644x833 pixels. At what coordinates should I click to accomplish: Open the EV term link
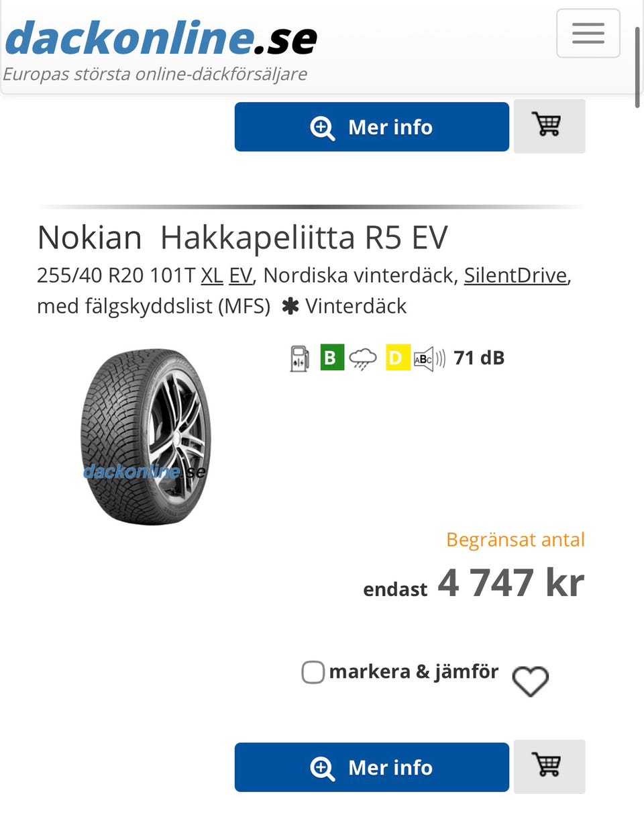coord(241,275)
